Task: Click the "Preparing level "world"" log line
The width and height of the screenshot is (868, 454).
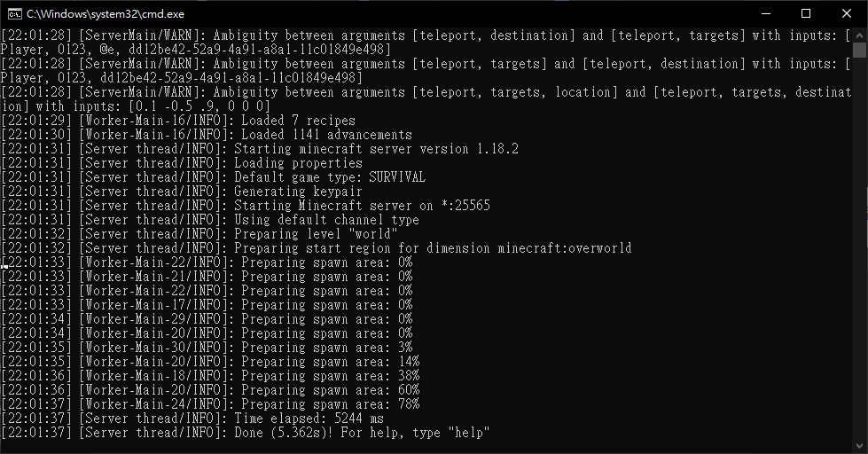Action: (x=199, y=233)
